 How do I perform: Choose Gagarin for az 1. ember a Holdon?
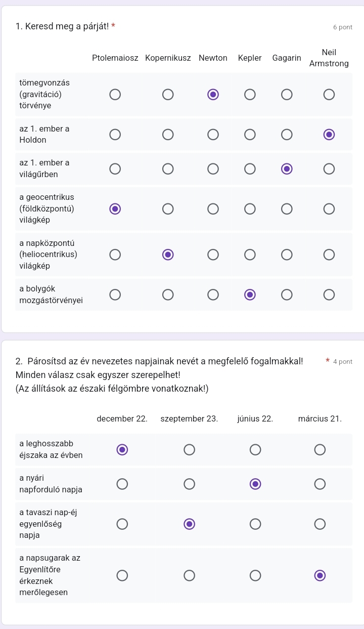click(287, 134)
